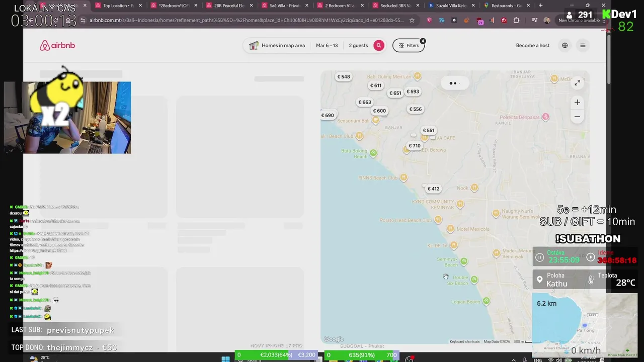
Task: Click the Seminyak Beach pin
Action: pyautogui.click(x=464, y=261)
